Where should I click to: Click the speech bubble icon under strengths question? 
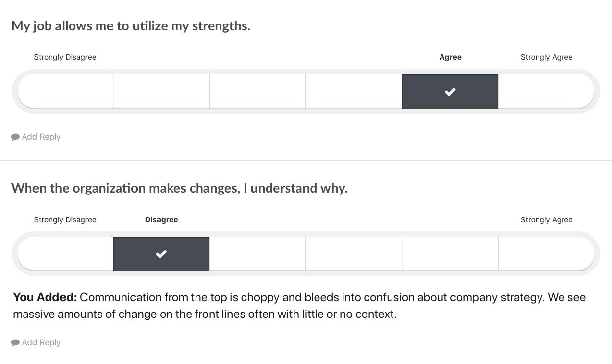[16, 137]
